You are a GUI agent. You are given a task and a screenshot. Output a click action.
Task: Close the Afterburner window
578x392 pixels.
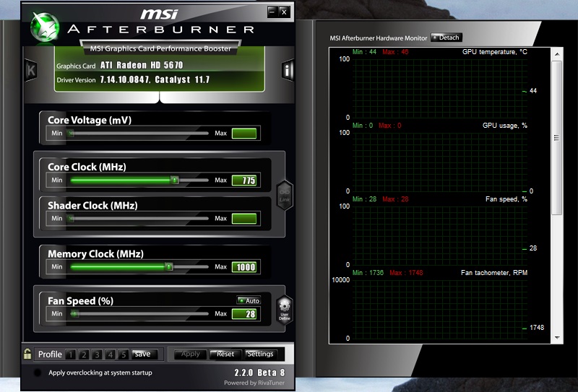tap(284, 12)
